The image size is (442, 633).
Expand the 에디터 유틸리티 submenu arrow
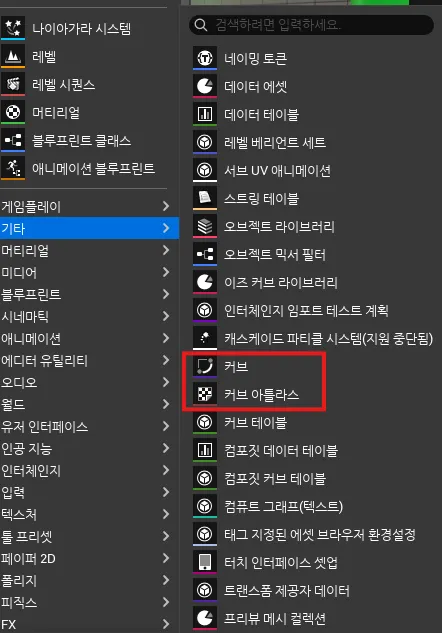166,360
